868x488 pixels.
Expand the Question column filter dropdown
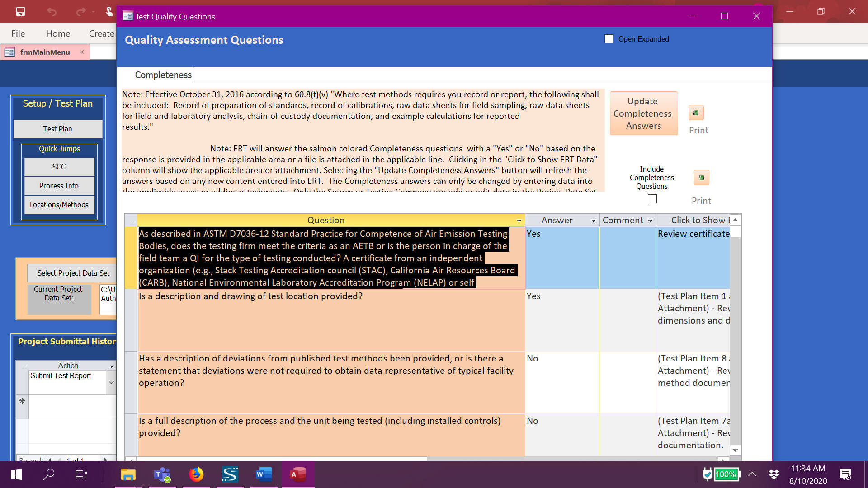(519, 221)
